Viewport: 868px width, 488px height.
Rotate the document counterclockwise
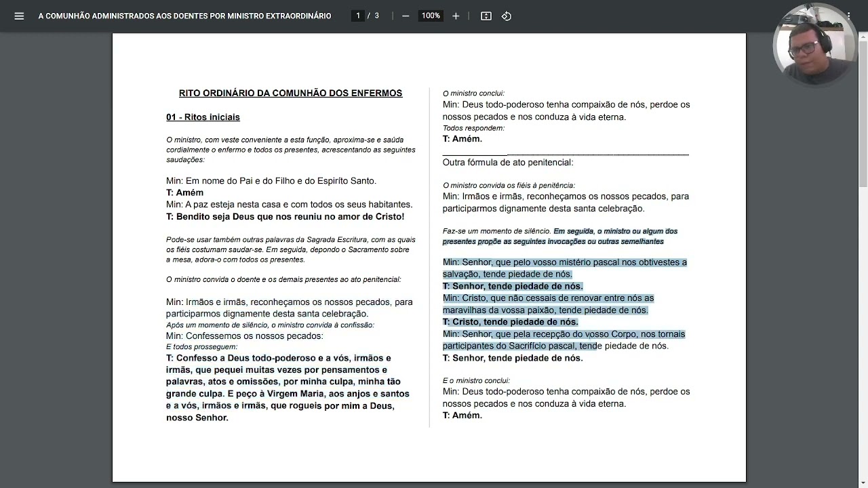(507, 16)
